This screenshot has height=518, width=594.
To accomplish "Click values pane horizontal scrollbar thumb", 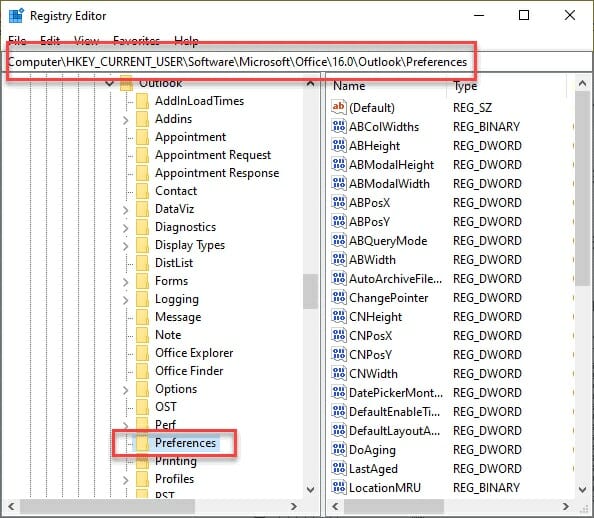I will (394, 506).
